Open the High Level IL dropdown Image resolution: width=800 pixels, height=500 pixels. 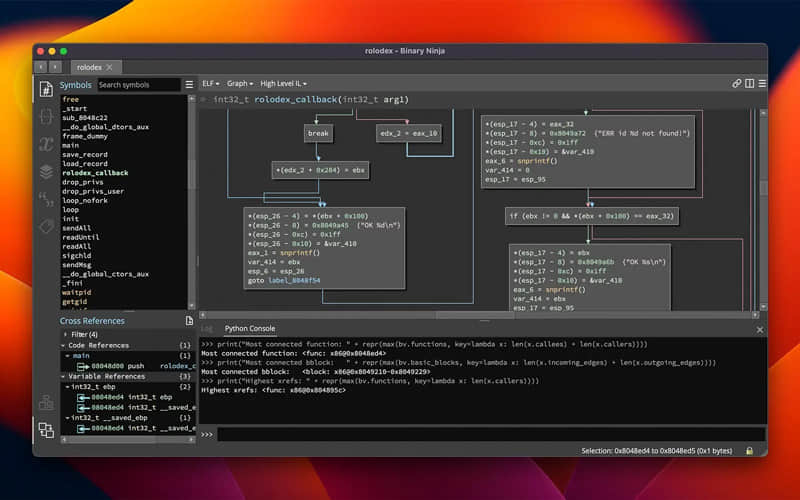pos(283,84)
